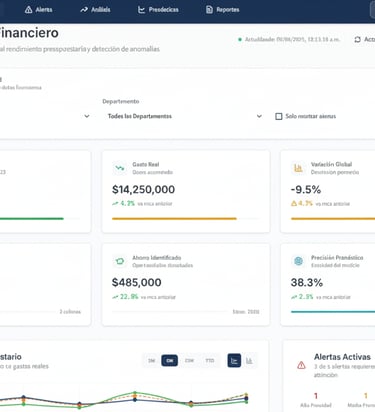Select the highlighted 6M period button
Image resolution: width=375 pixels, height=412 pixels.
point(170,361)
